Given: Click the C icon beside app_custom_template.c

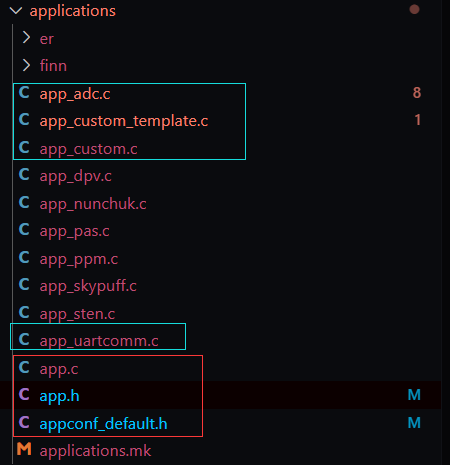Looking at the screenshot, I should coord(24,120).
